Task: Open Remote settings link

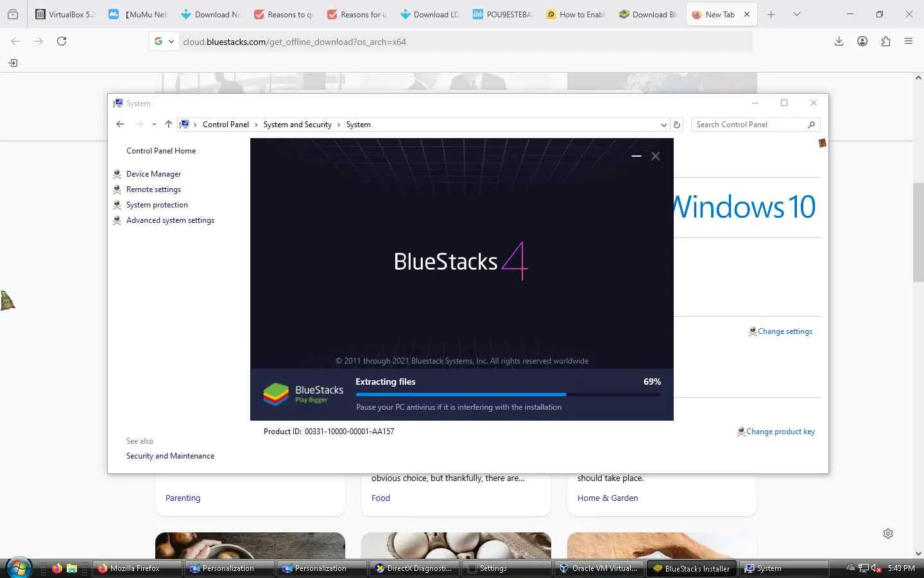Action: point(153,189)
